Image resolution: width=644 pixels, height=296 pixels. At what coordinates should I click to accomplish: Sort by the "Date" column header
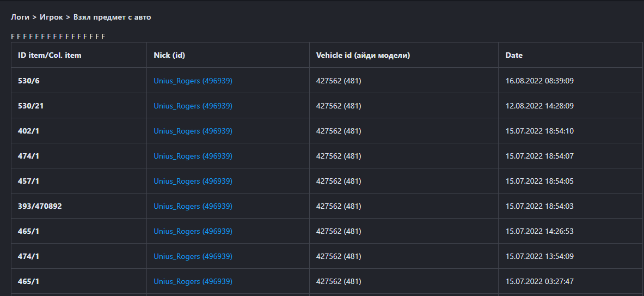click(x=514, y=55)
